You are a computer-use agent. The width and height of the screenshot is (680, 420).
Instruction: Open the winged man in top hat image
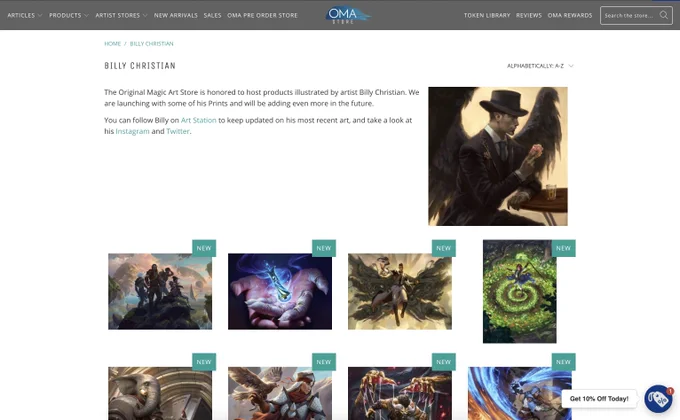[x=498, y=156]
